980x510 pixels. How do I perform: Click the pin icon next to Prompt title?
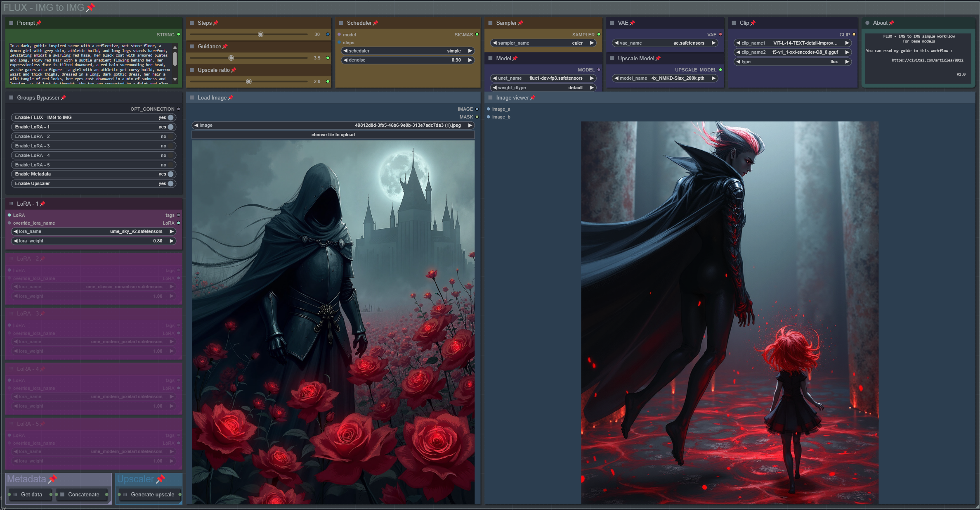[x=39, y=23]
